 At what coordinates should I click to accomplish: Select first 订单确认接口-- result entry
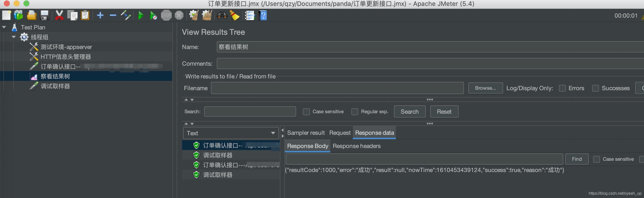(231, 145)
